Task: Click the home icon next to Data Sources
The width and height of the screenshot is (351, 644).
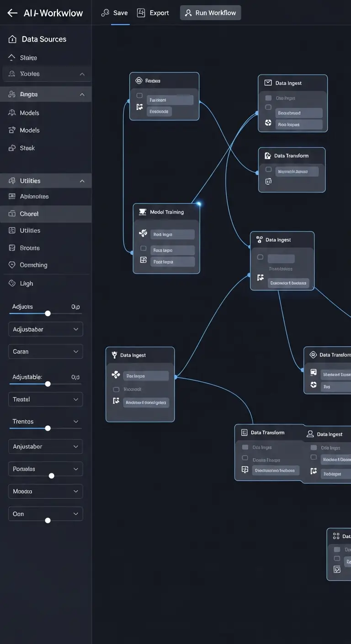Action: pyautogui.click(x=12, y=39)
